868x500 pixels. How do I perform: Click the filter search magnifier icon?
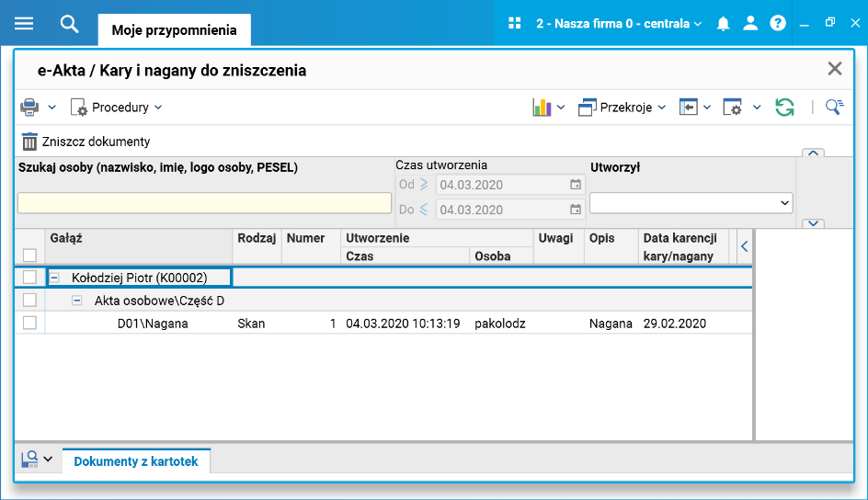click(x=834, y=107)
